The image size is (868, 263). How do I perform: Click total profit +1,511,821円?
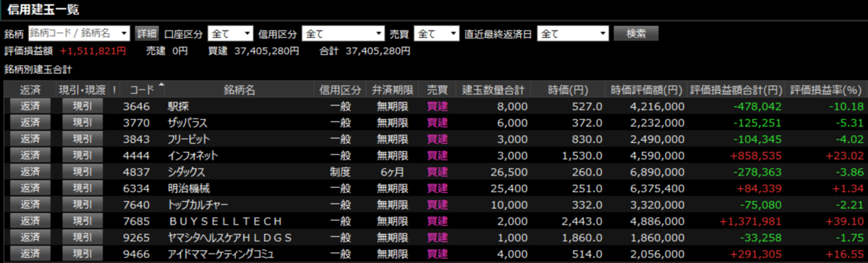click(x=93, y=51)
